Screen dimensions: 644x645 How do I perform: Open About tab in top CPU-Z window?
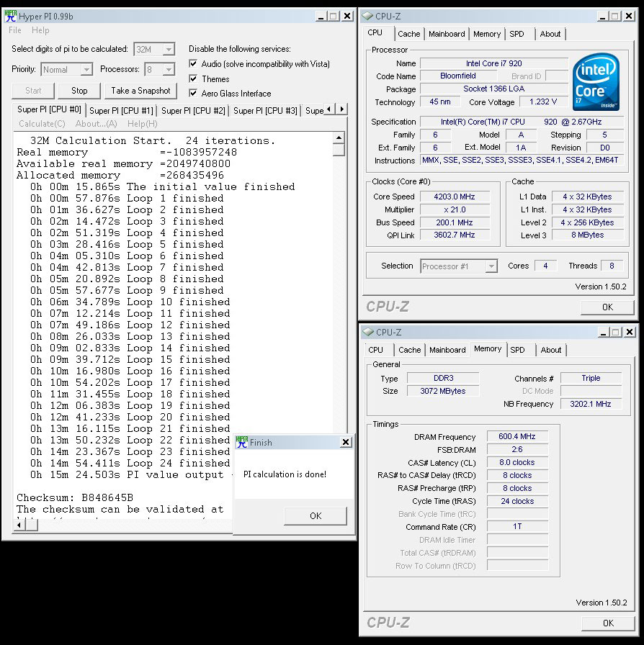tap(550, 34)
